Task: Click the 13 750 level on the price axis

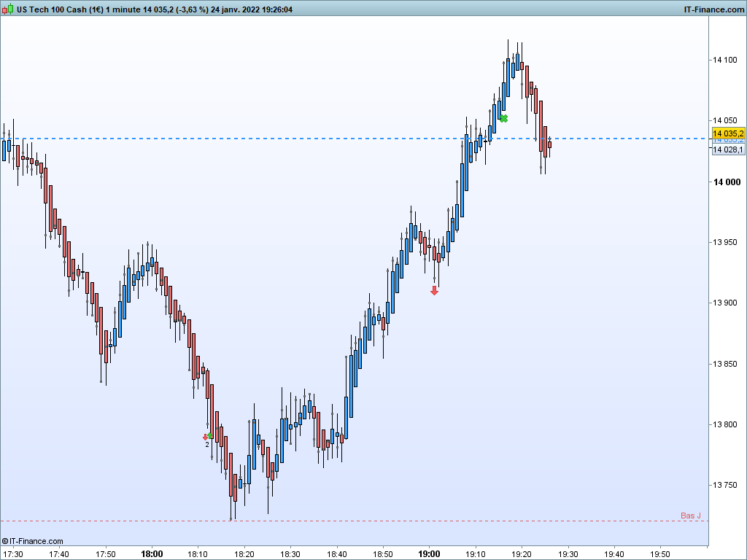Action: [724, 485]
